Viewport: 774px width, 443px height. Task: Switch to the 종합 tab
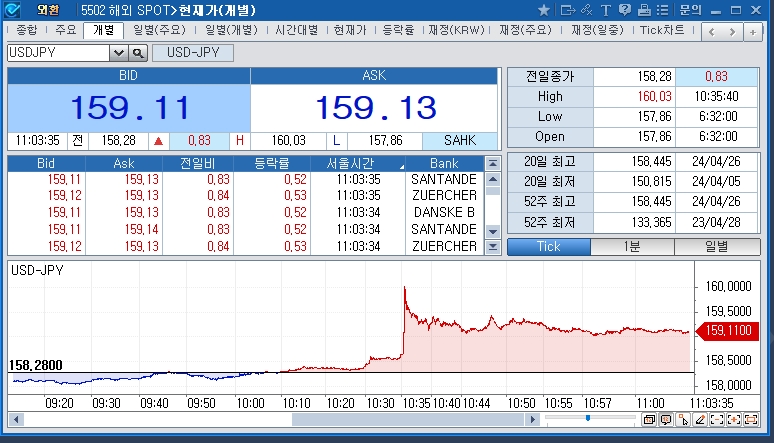coord(27,30)
